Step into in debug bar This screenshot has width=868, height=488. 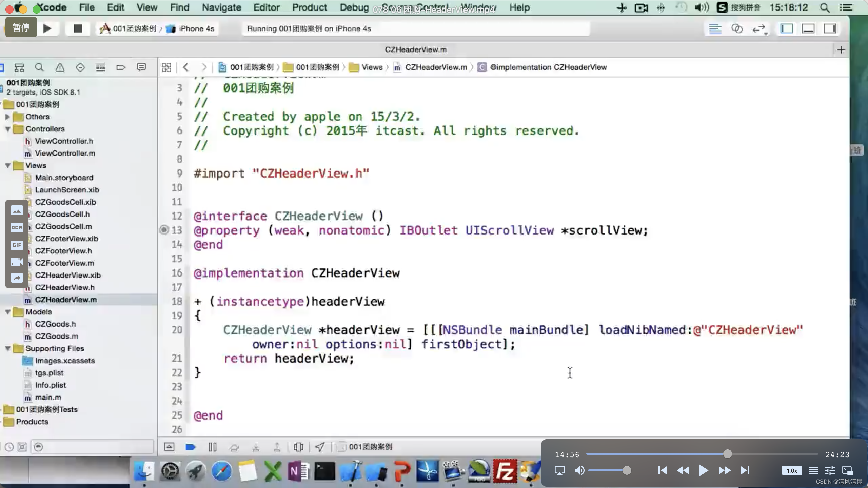[x=256, y=447]
